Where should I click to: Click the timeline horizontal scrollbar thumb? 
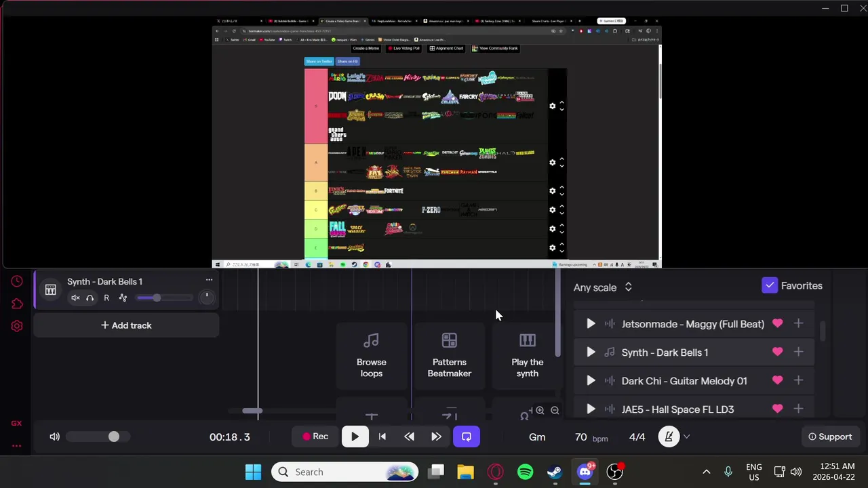point(252,411)
